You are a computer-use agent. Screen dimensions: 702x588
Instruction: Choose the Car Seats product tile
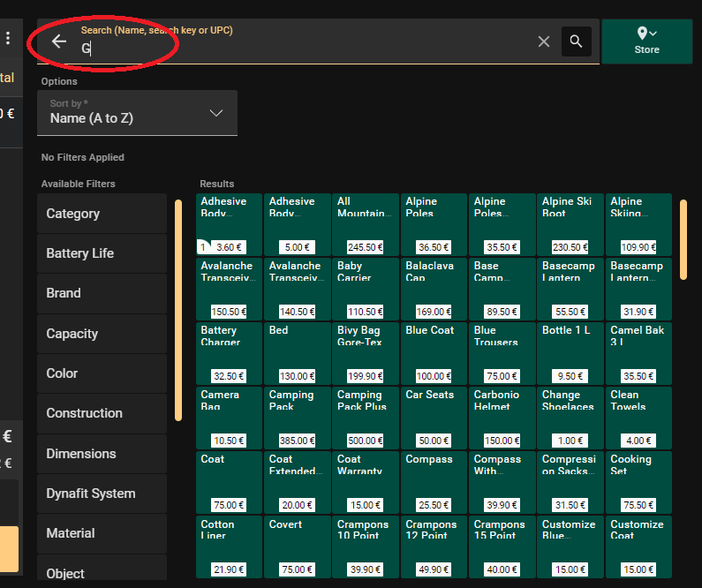pos(433,418)
